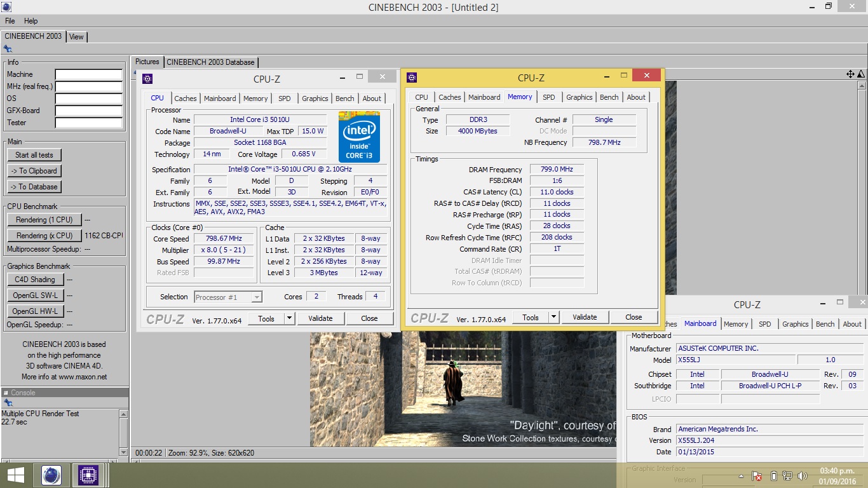868x488 pixels.
Task: Click the Start all tests button
Action: click(x=34, y=155)
